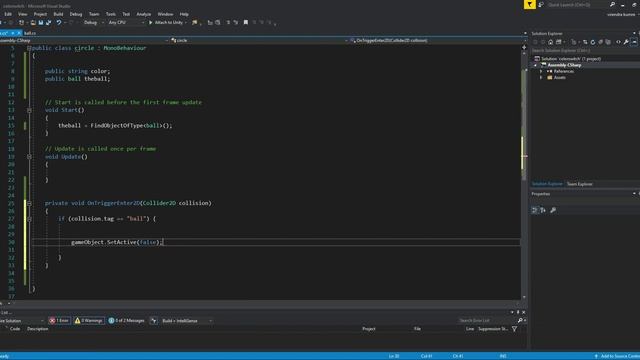Click Collapse All icon in Solution Explorer
Screen dimensions: 640x360
600,42
